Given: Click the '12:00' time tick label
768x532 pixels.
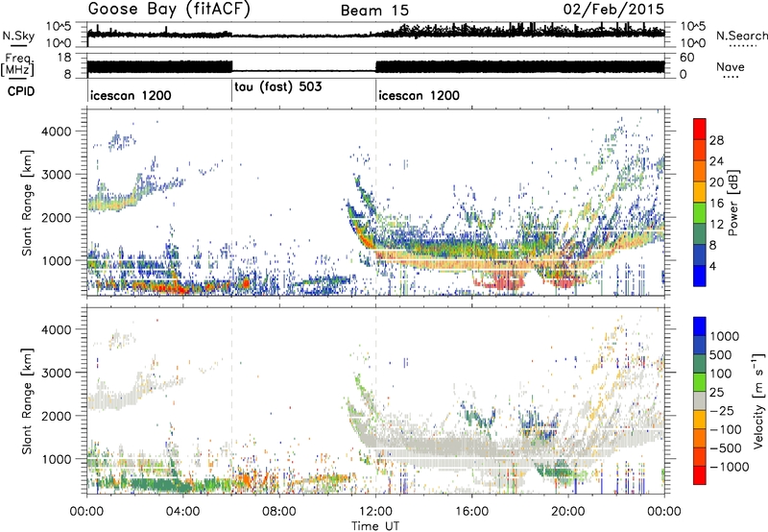Looking at the screenshot, I should point(375,512).
